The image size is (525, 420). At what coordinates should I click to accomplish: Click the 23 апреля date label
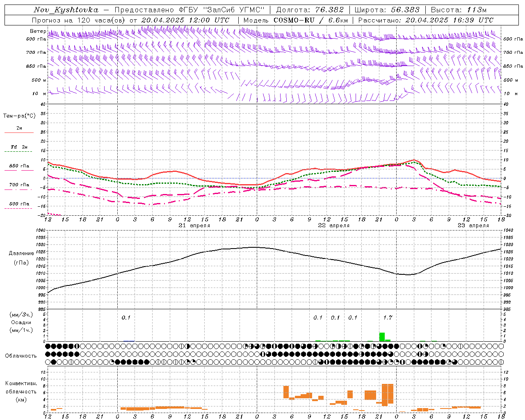click(x=473, y=225)
